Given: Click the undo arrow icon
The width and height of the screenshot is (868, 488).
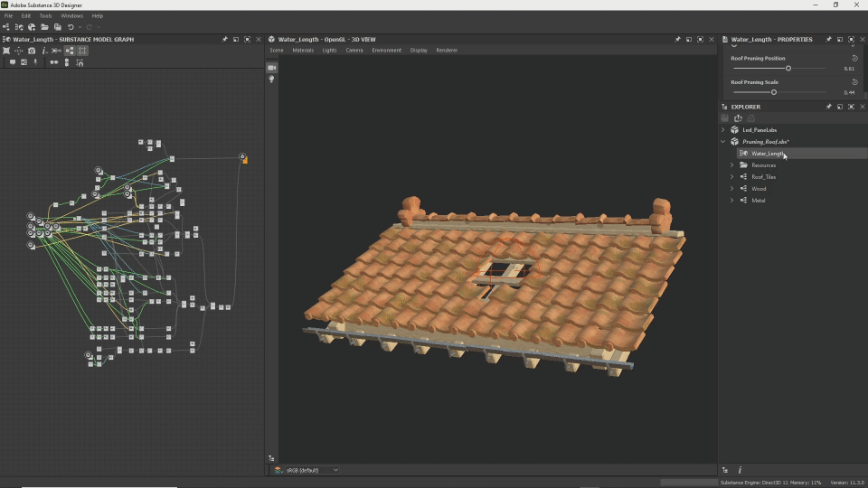Looking at the screenshot, I should [71, 27].
